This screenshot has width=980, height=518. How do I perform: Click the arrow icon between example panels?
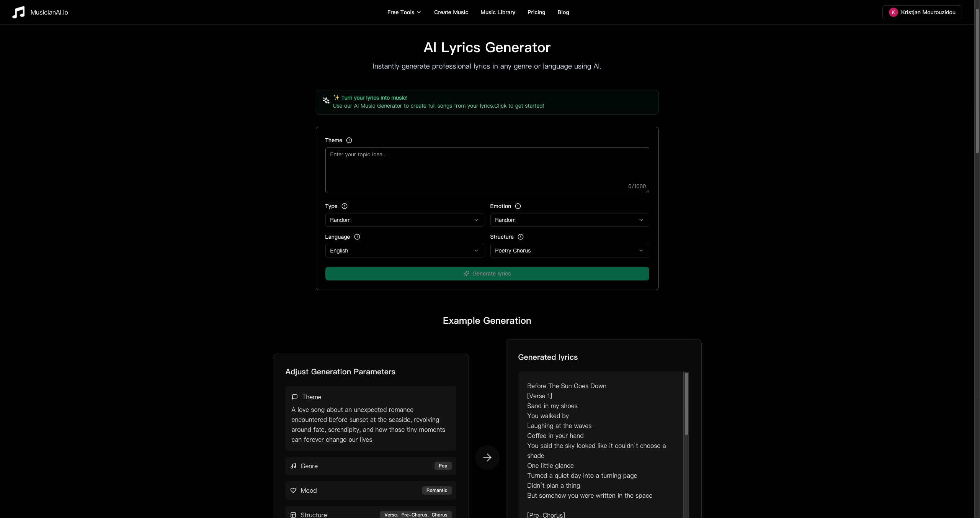487,457
